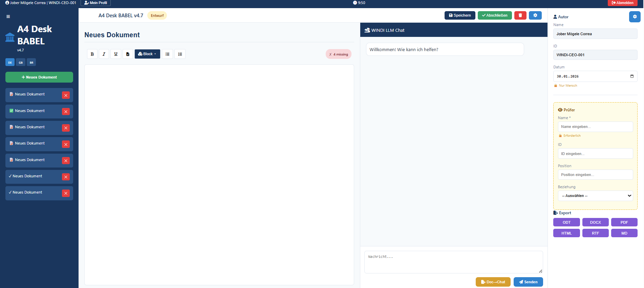Screen dimensions: 644x288
Task: Click the resize handle of message box
Action: [540, 271]
